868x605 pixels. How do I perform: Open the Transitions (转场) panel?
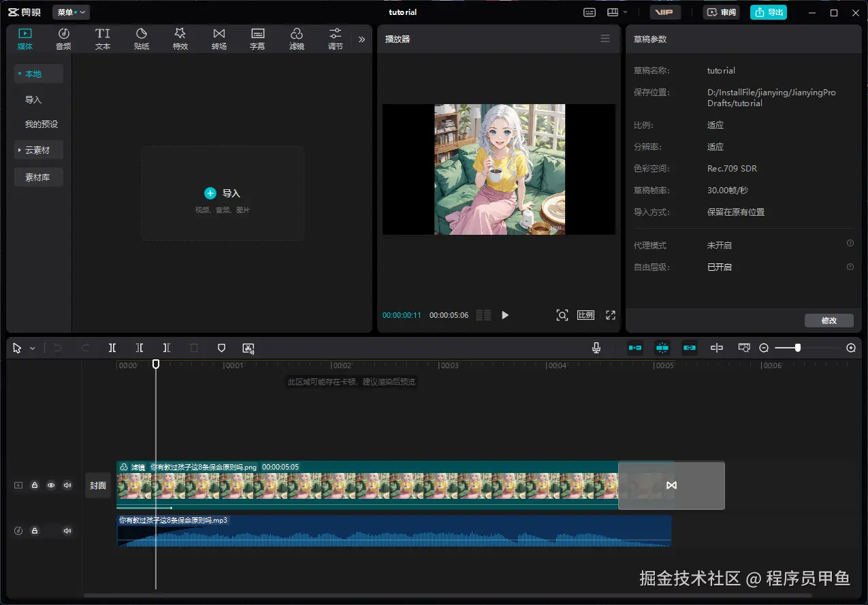pyautogui.click(x=219, y=39)
